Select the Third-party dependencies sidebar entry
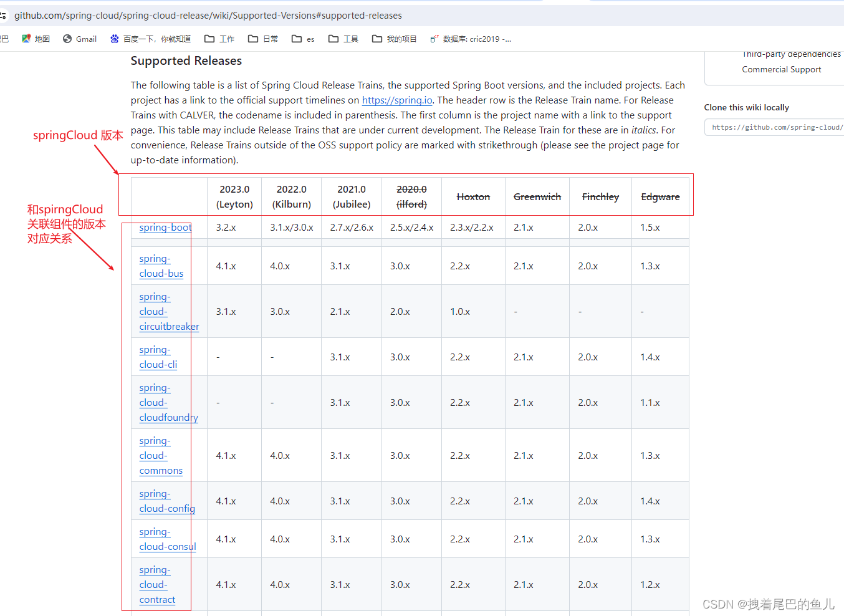The width and height of the screenshot is (844, 616). coord(791,54)
